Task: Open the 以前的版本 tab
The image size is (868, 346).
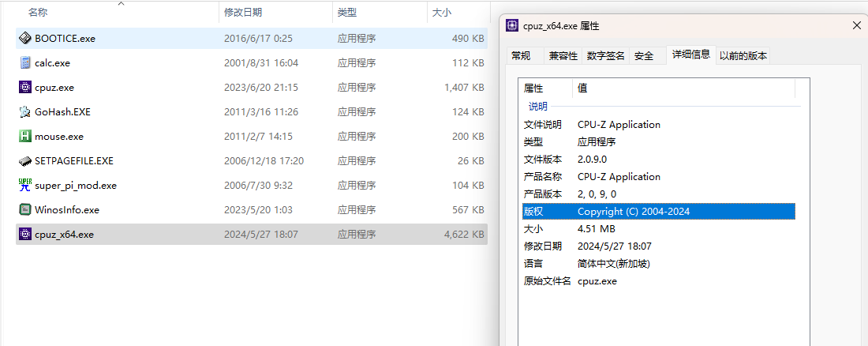Action: click(743, 55)
